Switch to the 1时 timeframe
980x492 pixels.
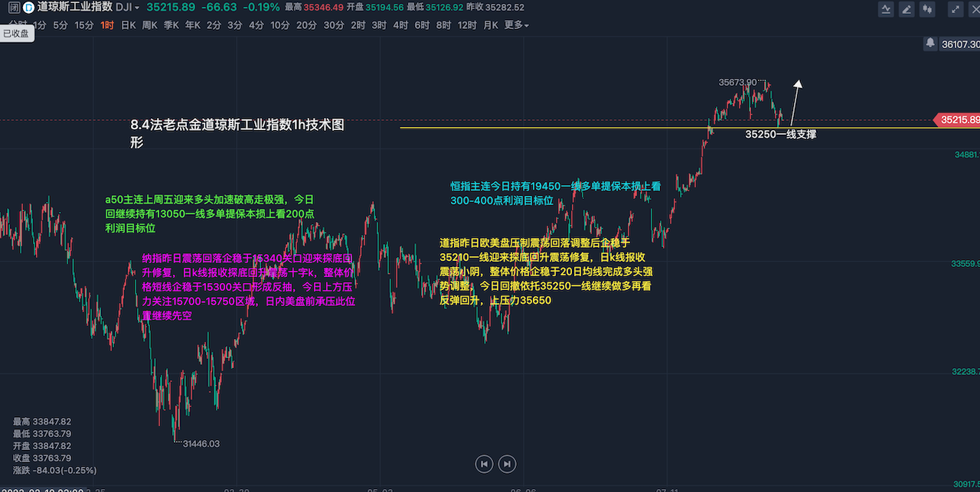(x=108, y=24)
